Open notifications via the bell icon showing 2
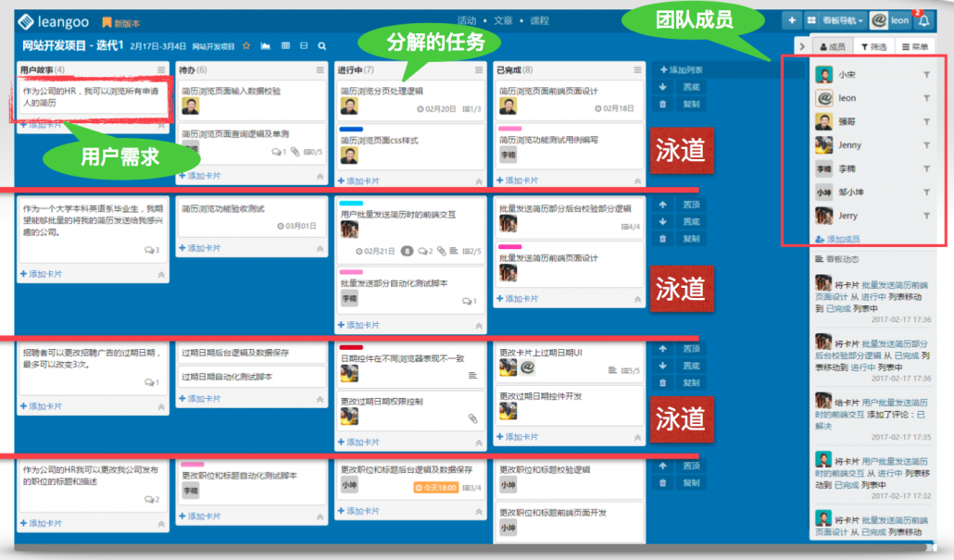The height and width of the screenshot is (560, 954). click(923, 20)
